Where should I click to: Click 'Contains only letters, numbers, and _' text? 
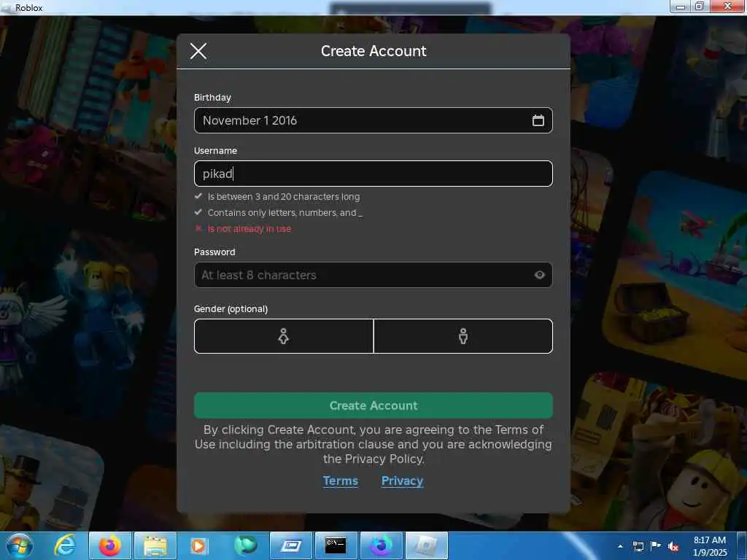285,213
